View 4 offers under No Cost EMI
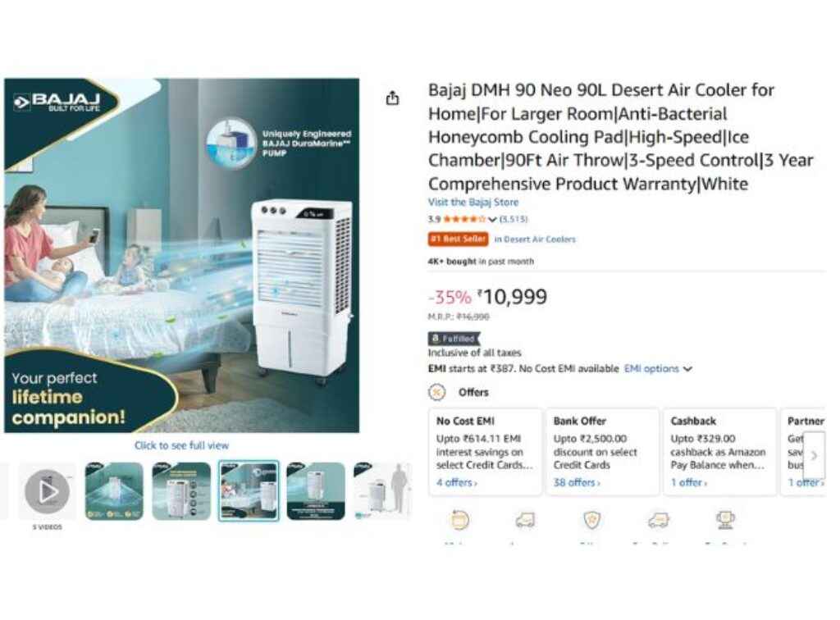Viewport: 840px width, 620px height. (x=456, y=482)
